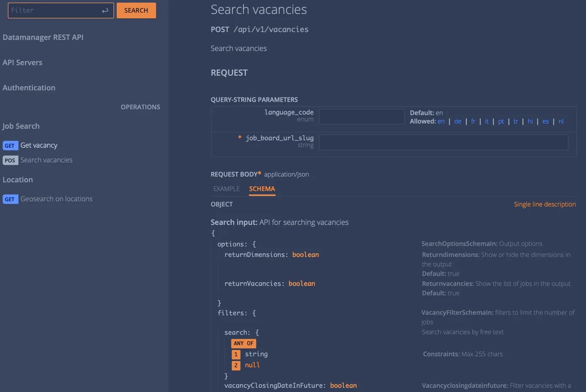
Task: Click the OPERATIONS sidebar label
Action: pyautogui.click(x=141, y=107)
